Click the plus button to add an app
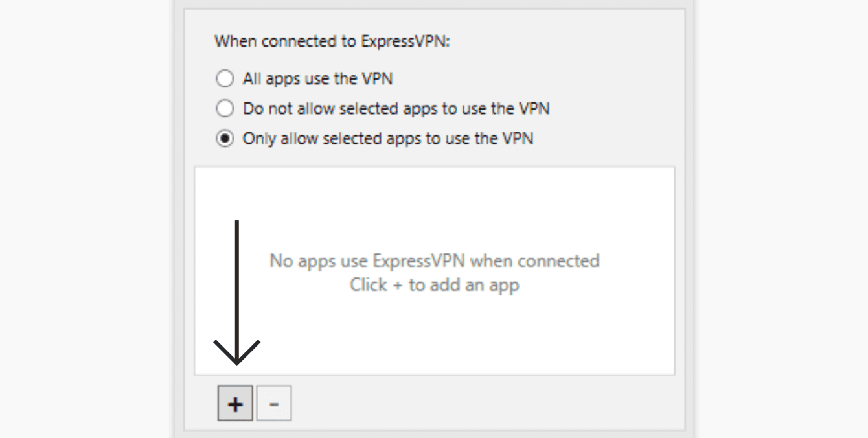868x438 pixels. coord(235,404)
